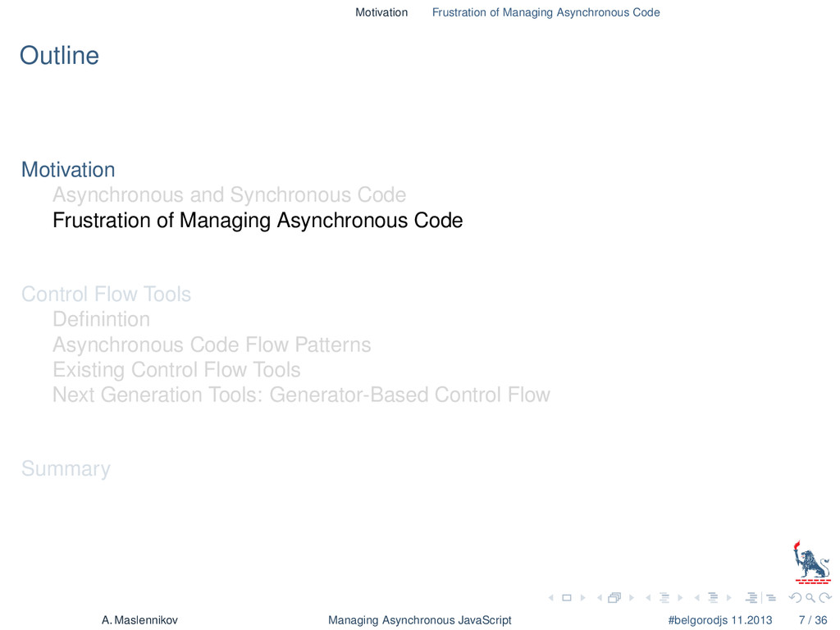Image resolution: width=840 pixels, height=630 pixels.
Task: Jump to previous subsection arrow
Action: click(x=648, y=597)
